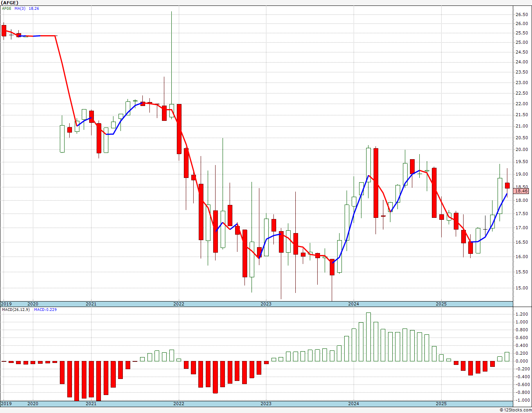Select the 26.00 price axis label
The width and height of the screenshot is (532, 413).
[521, 23]
